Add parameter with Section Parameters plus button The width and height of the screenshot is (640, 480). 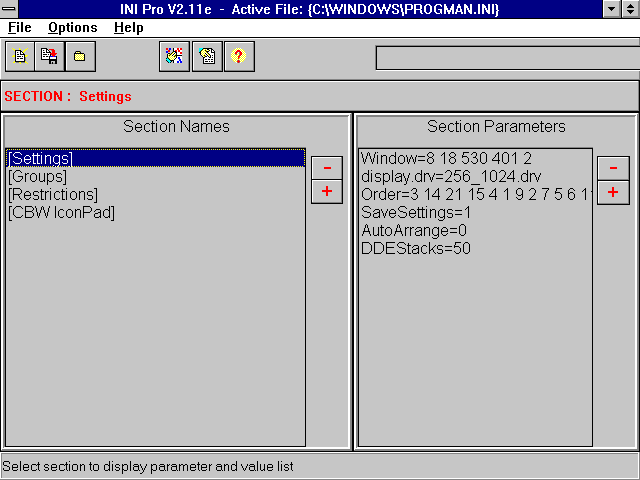coord(613,192)
